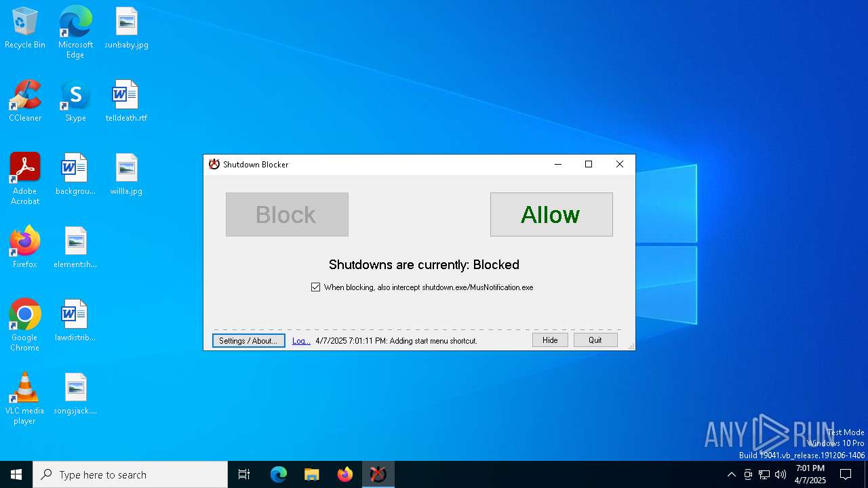Open the network status tray icon
Screen dimensions: 868x488
pos(764,474)
